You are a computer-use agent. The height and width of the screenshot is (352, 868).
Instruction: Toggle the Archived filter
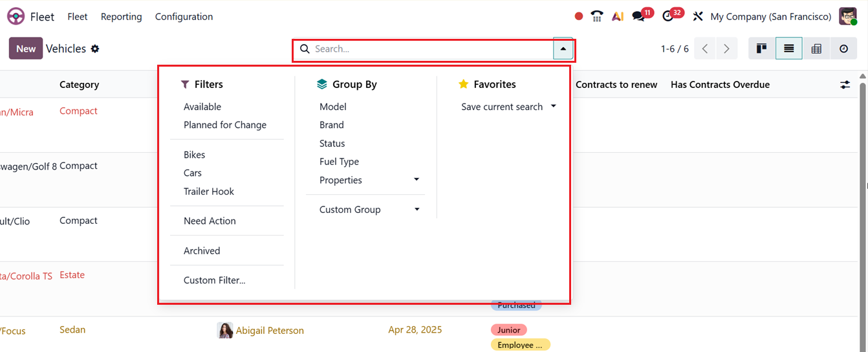tap(202, 250)
